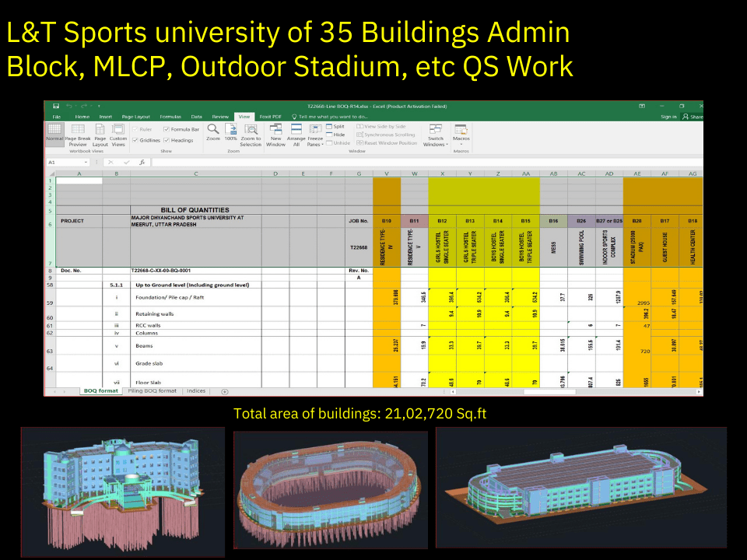Screen dimensions: 747x560
Task: Open Custom Views dialog
Action: [118, 135]
